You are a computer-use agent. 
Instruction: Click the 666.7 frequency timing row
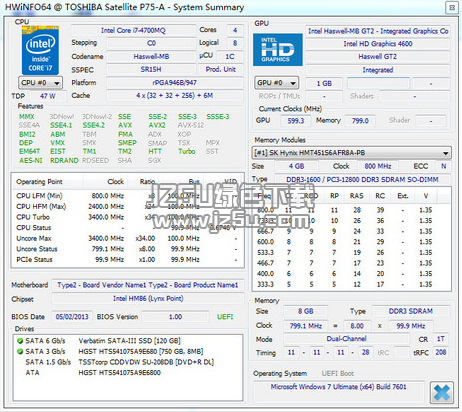(x=351, y=231)
